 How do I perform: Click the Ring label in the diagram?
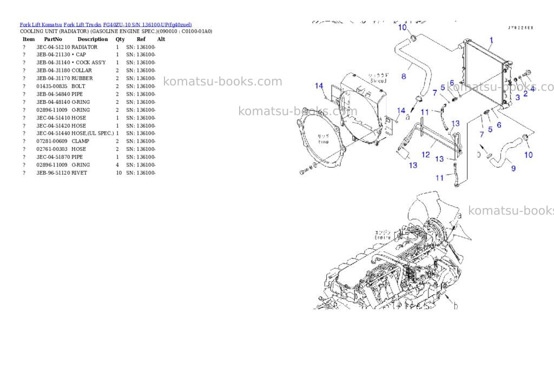(x=324, y=139)
